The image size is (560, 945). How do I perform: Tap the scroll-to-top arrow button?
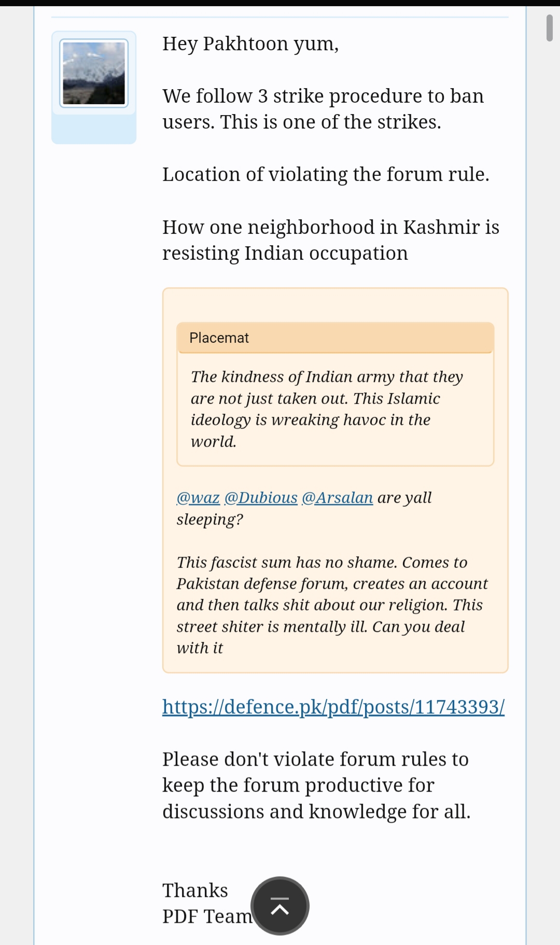pos(280,906)
